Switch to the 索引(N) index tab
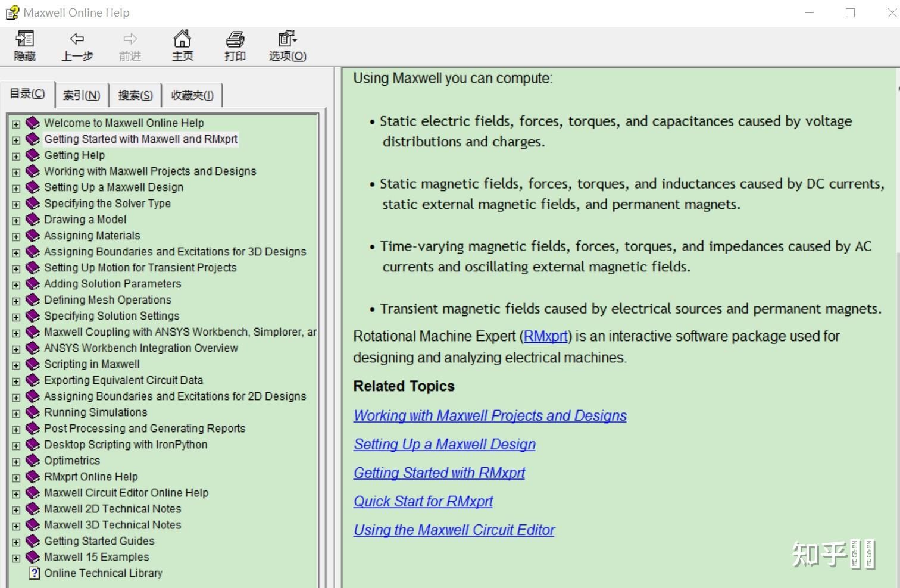Image resolution: width=900 pixels, height=588 pixels. pyautogui.click(x=82, y=95)
